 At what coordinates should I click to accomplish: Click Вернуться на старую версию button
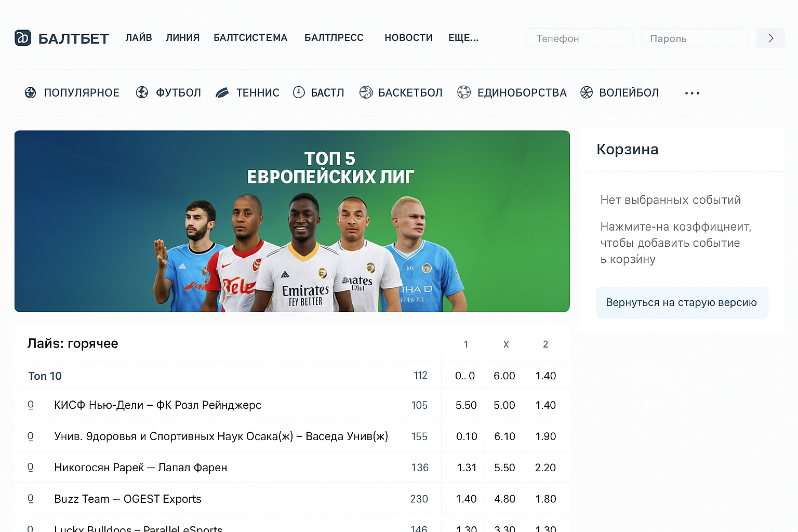click(682, 302)
